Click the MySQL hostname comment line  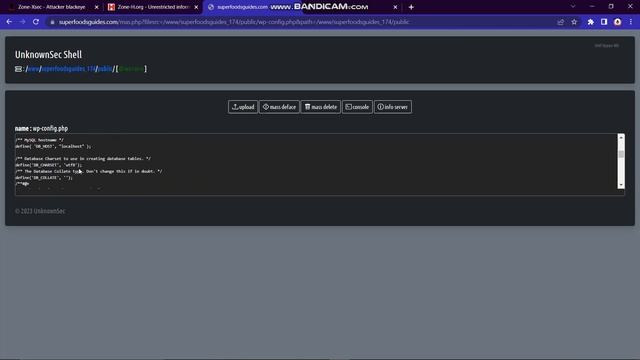pos(39,140)
